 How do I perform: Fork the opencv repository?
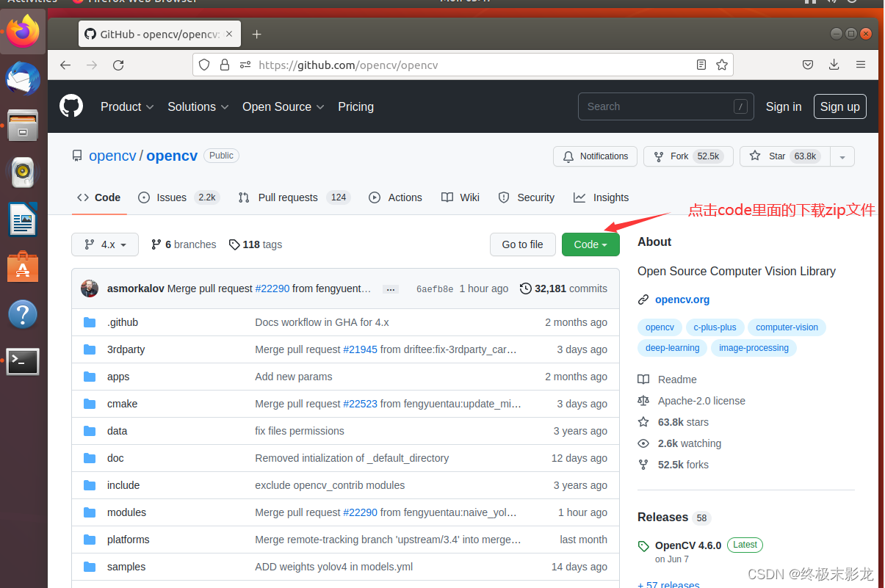click(x=688, y=156)
